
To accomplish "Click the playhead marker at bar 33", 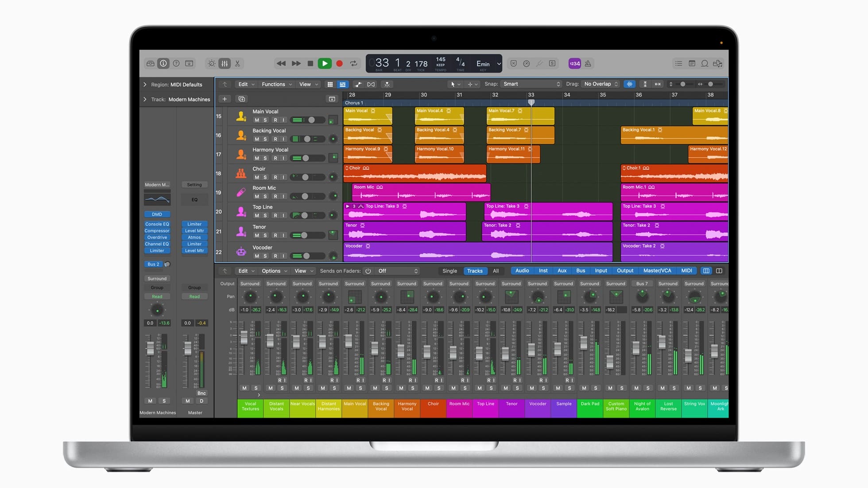I will pos(531,102).
